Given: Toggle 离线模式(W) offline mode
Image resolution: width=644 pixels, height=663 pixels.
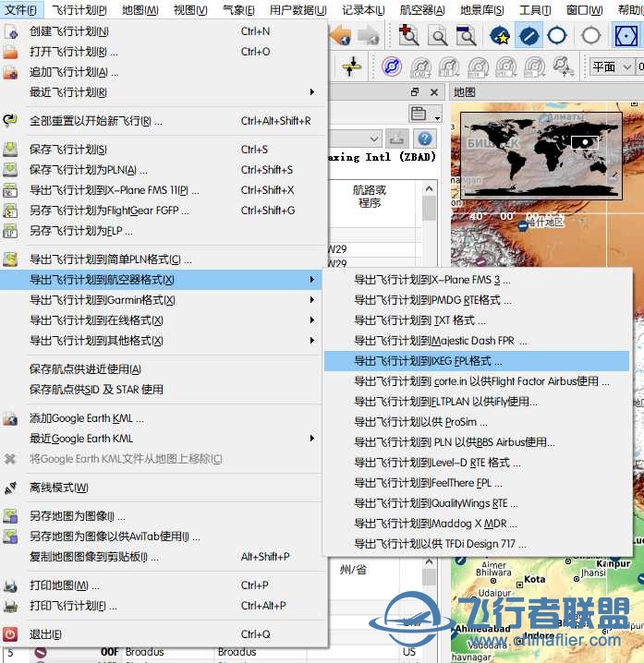Looking at the screenshot, I should click(161, 488).
